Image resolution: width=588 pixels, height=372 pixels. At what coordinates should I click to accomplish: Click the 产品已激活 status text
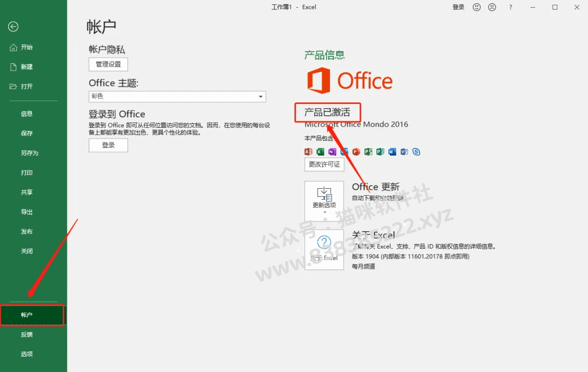(x=327, y=113)
